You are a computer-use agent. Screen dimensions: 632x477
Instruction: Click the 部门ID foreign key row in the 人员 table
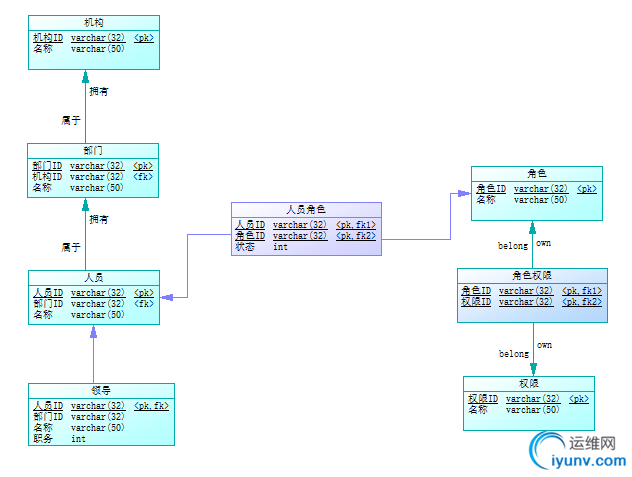(x=94, y=304)
